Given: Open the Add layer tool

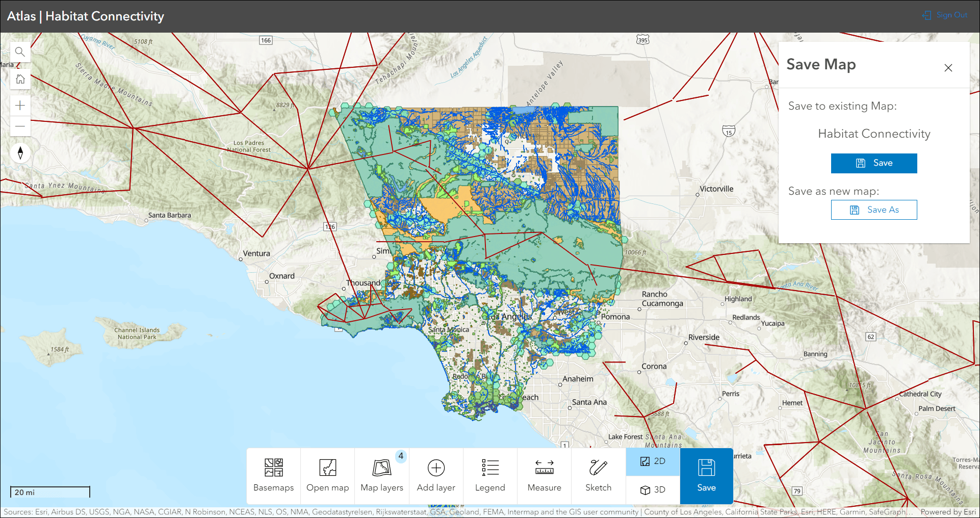Looking at the screenshot, I should click(436, 476).
